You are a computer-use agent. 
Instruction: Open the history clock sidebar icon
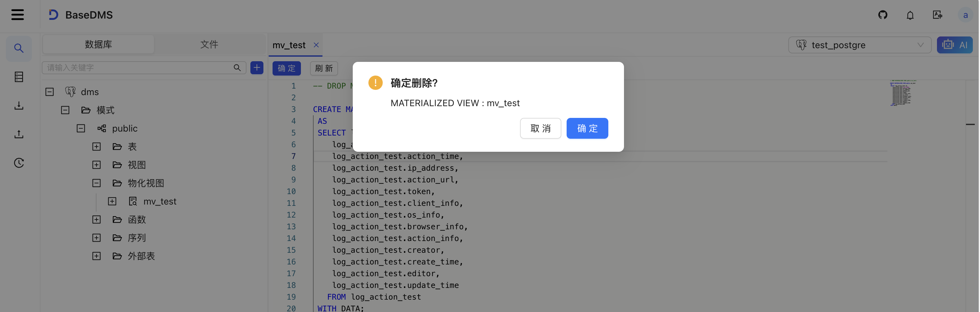pyautogui.click(x=19, y=163)
